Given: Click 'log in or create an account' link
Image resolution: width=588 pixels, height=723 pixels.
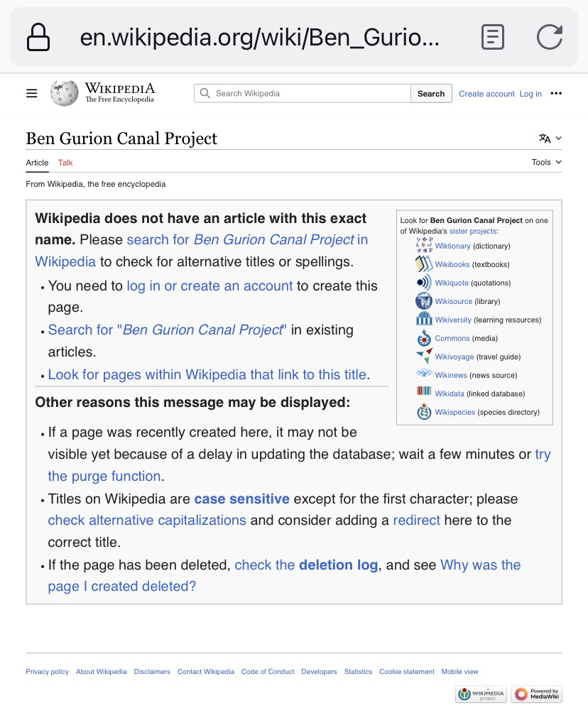Looking at the screenshot, I should (x=209, y=286).
